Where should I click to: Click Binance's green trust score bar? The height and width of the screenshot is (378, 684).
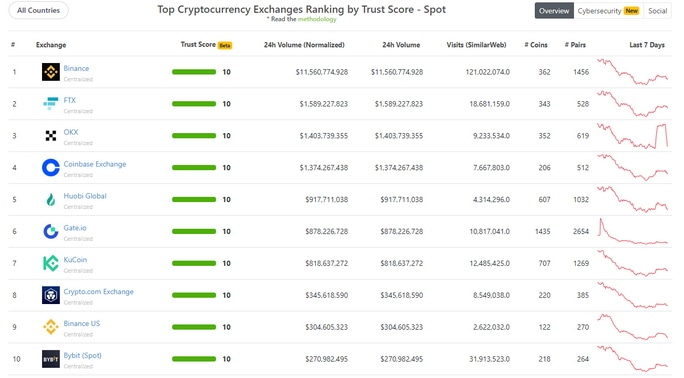point(194,72)
